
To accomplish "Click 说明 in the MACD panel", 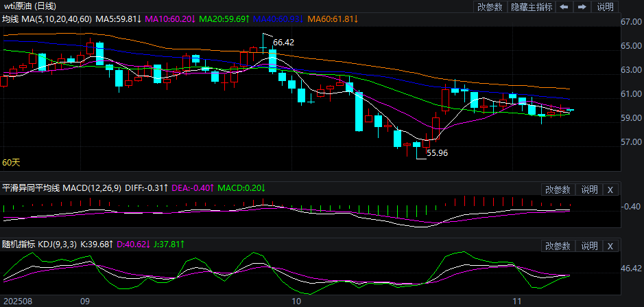I will click(x=589, y=190).
